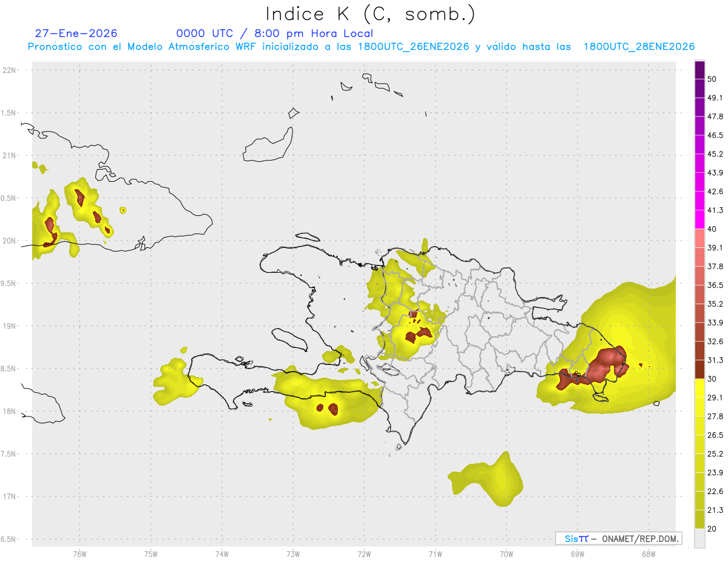Click the colorbar label "41.3"
Screen dimensions: 728x562
[x=715, y=210]
